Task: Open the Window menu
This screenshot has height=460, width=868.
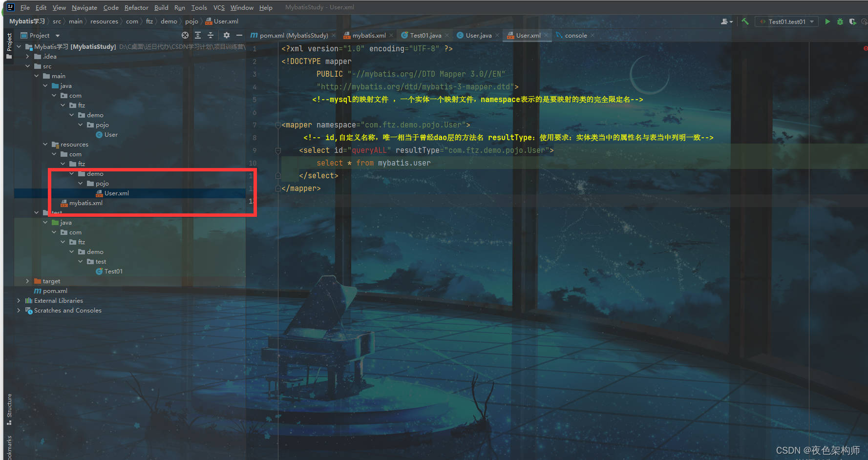Action: [242, 7]
